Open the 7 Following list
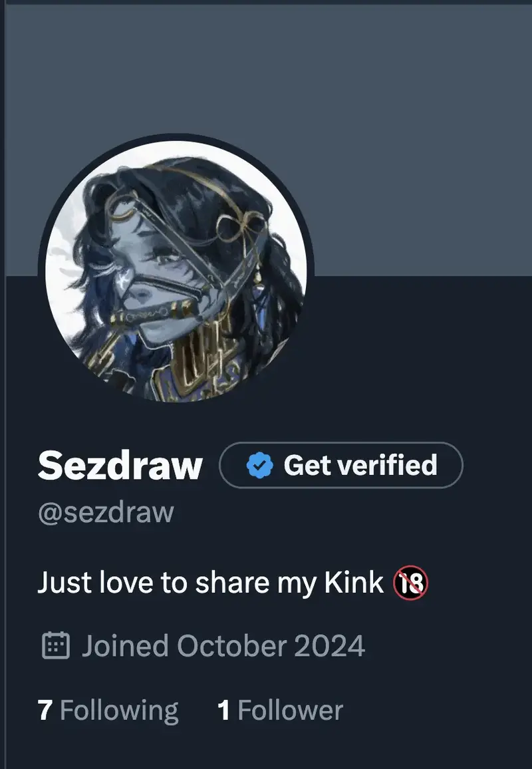This screenshot has height=769, width=532. click(x=108, y=710)
